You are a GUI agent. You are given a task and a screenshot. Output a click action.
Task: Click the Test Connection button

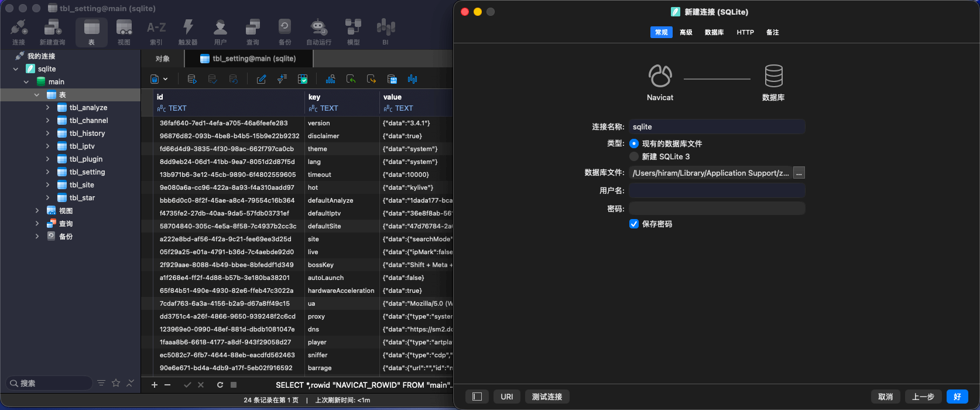click(547, 397)
